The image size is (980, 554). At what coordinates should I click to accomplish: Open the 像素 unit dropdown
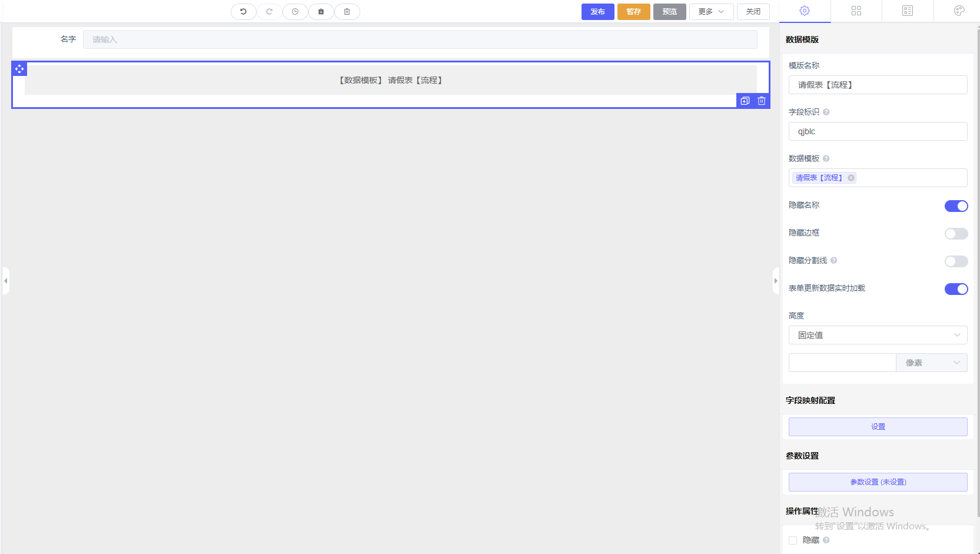(931, 363)
